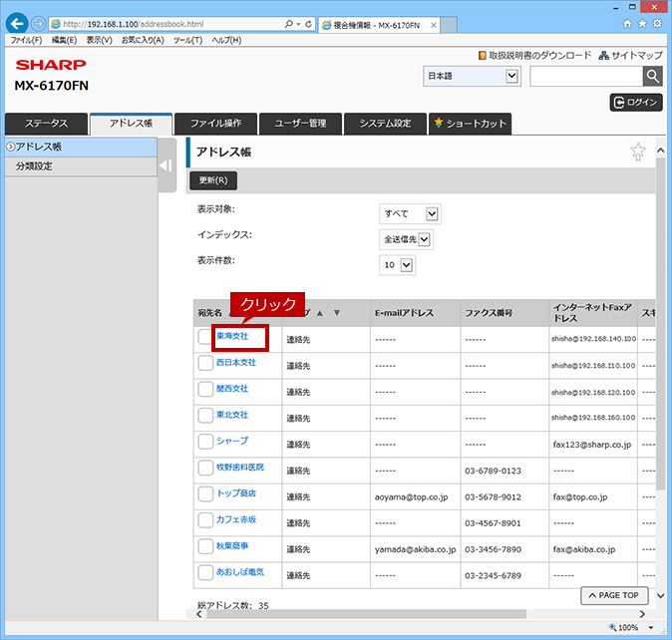Open the browser home icon
This screenshot has width=672, height=640.
[627, 24]
